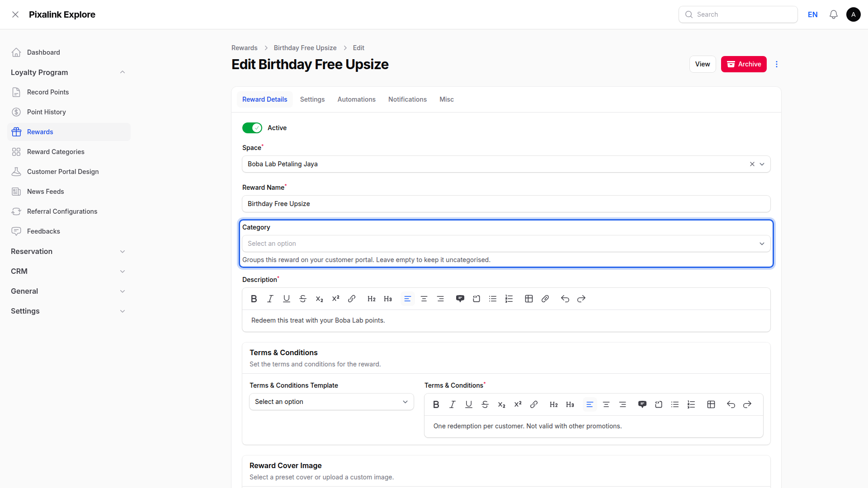Open Reward Categories in sidebar
The height and width of the screenshot is (488, 868).
pyautogui.click(x=69, y=152)
